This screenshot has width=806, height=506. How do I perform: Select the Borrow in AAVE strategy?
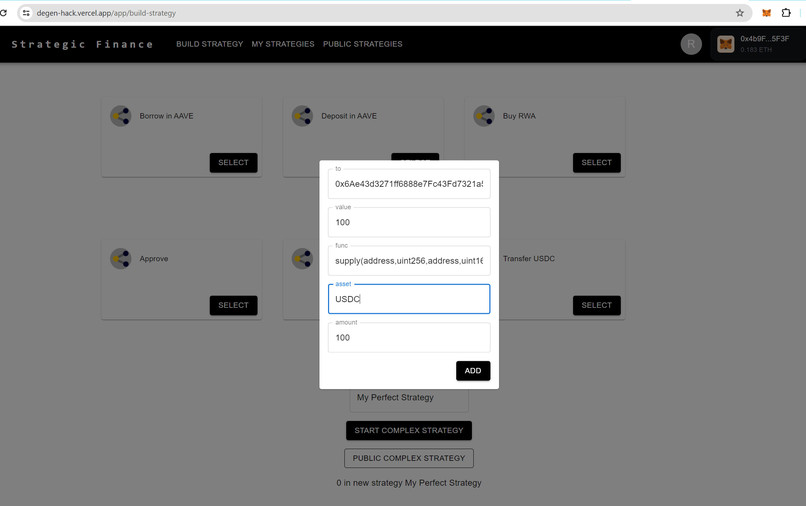(x=233, y=162)
